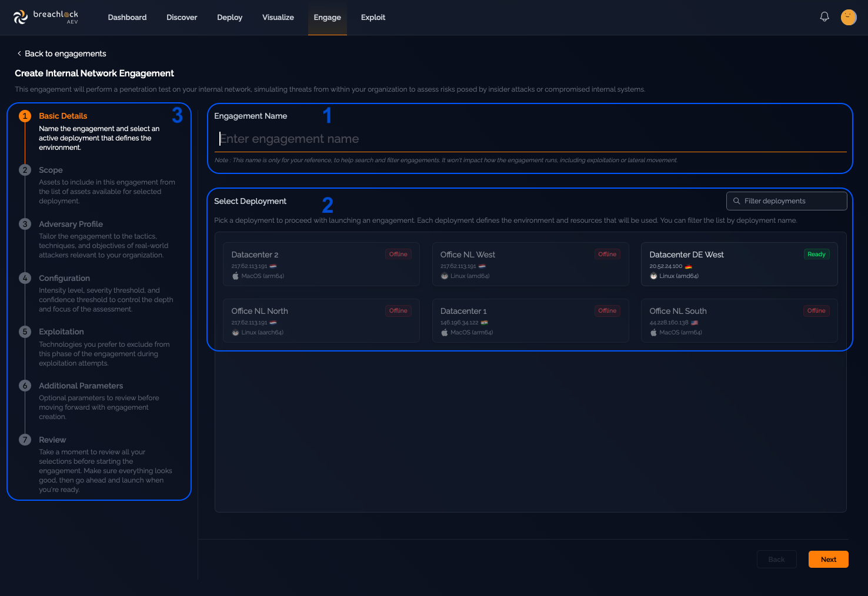Click the Review step title
Screen dimensions: 868x596
coord(52,440)
